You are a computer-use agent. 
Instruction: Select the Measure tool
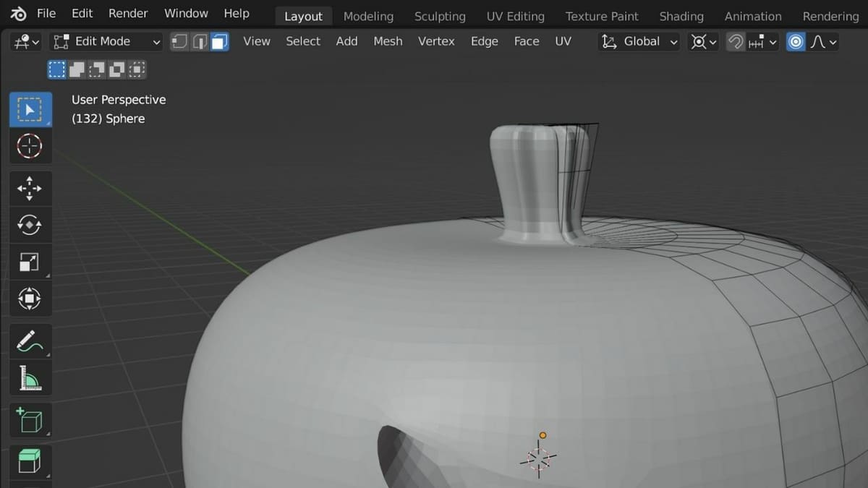[30, 377]
